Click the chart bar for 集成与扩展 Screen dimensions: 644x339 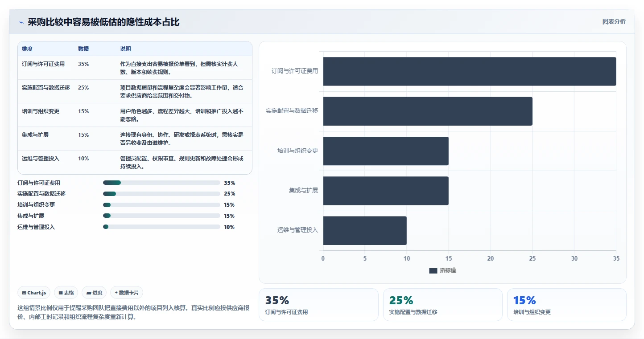point(386,191)
